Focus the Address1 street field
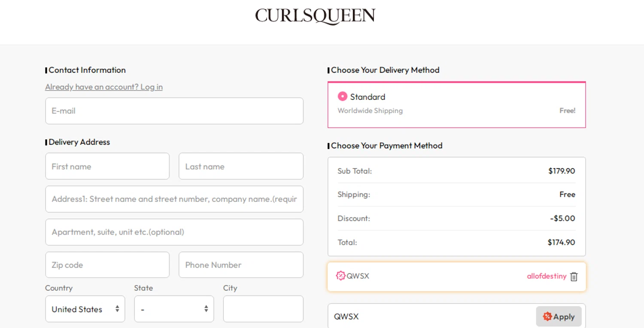Image resolution: width=644 pixels, height=328 pixels. pyautogui.click(x=174, y=199)
